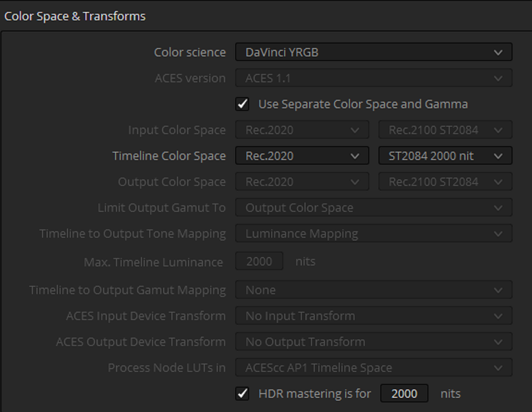Click the Process Node LUTs in label

pyautogui.click(x=167, y=368)
